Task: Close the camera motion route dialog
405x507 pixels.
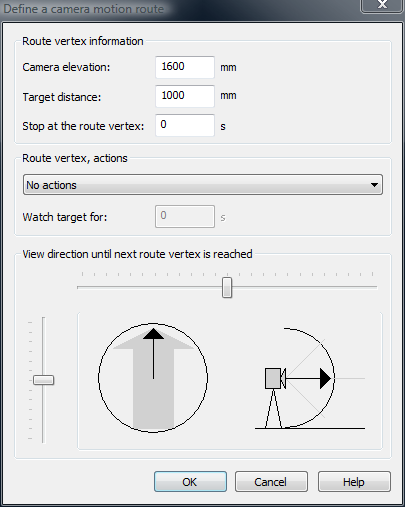Action: 382,5
